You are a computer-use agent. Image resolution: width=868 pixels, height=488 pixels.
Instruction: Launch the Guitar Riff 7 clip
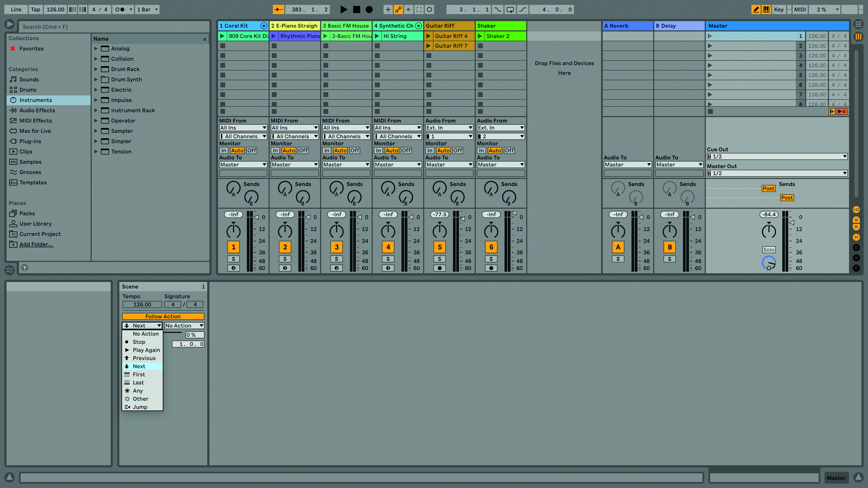point(429,46)
